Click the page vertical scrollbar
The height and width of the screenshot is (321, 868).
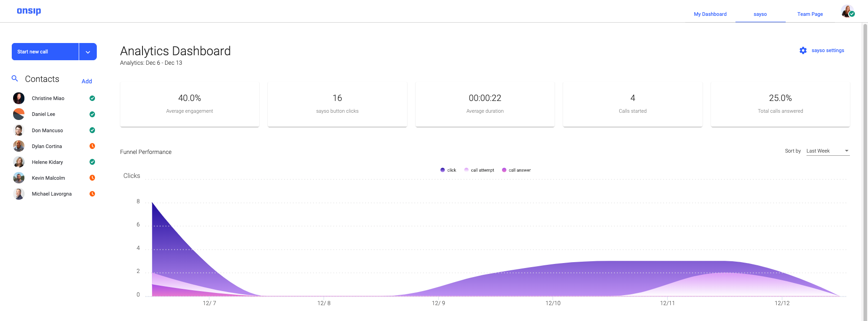(x=865, y=172)
